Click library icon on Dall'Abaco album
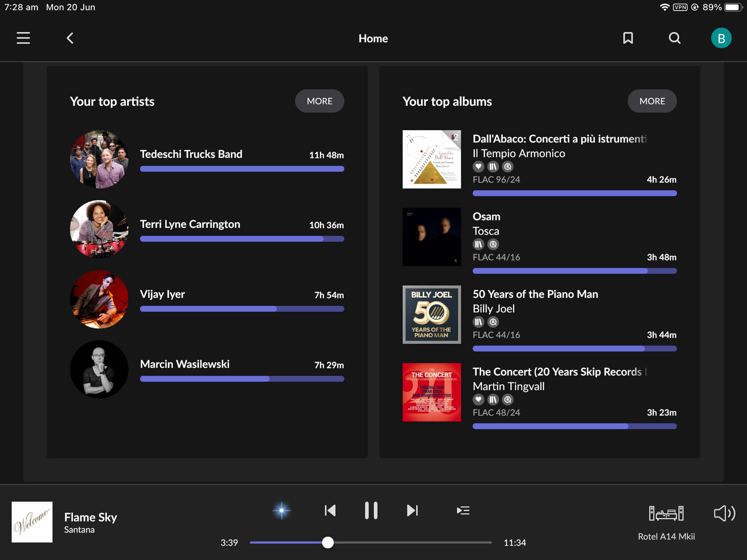The image size is (747, 560). pos(493,166)
